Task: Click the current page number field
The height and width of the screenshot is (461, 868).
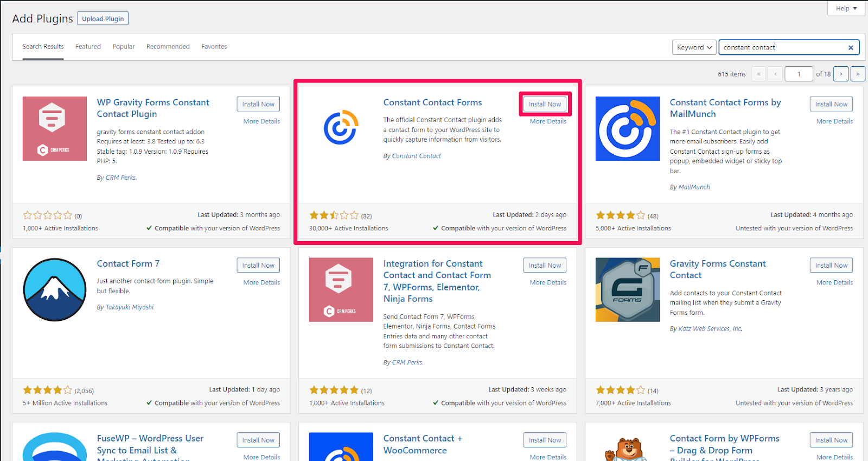Action: point(799,74)
